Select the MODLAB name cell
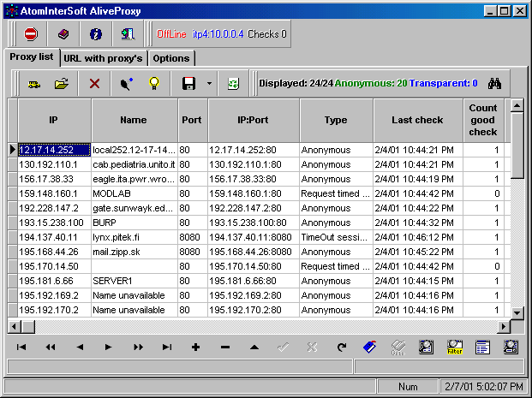The height and width of the screenshot is (398, 532). point(134,193)
